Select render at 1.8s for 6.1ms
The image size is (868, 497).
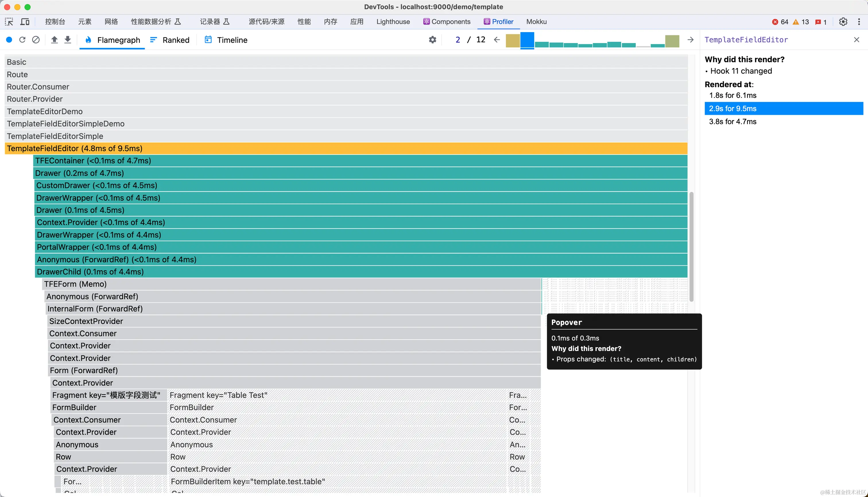tap(784, 95)
